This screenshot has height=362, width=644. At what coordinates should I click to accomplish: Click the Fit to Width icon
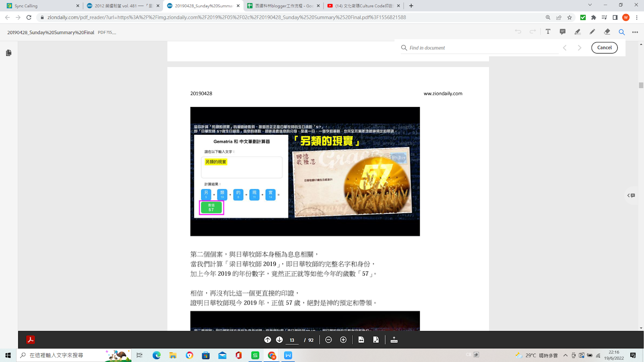click(361, 340)
